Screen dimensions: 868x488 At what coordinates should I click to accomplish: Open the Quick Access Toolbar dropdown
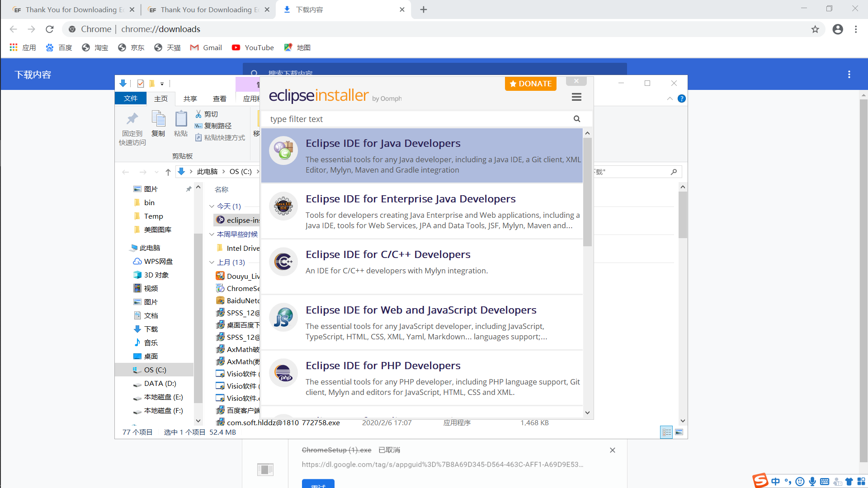tap(163, 84)
